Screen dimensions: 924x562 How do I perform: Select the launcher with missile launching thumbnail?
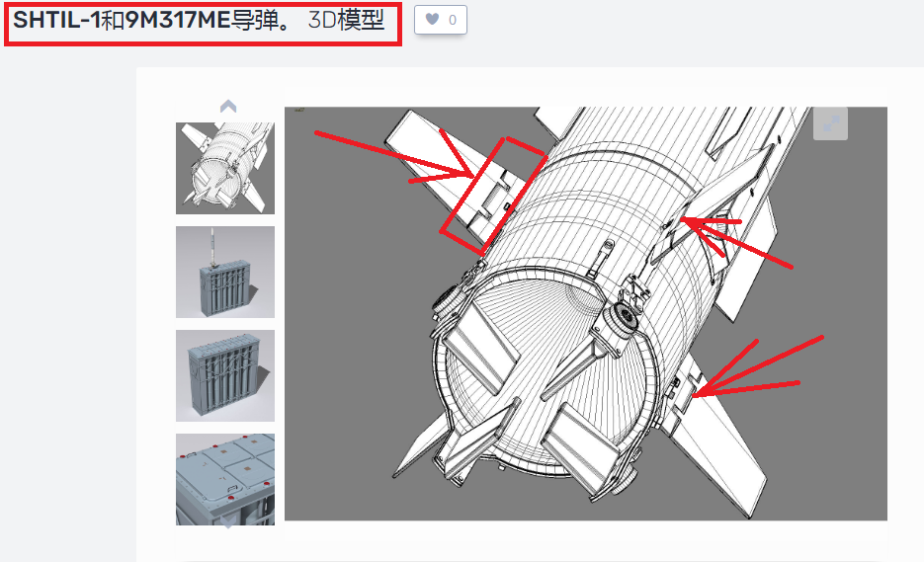tap(225, 273)
